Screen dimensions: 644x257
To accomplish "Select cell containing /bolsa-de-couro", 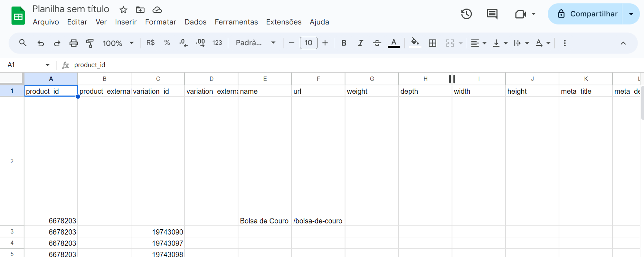I will [x=318, y=161].
